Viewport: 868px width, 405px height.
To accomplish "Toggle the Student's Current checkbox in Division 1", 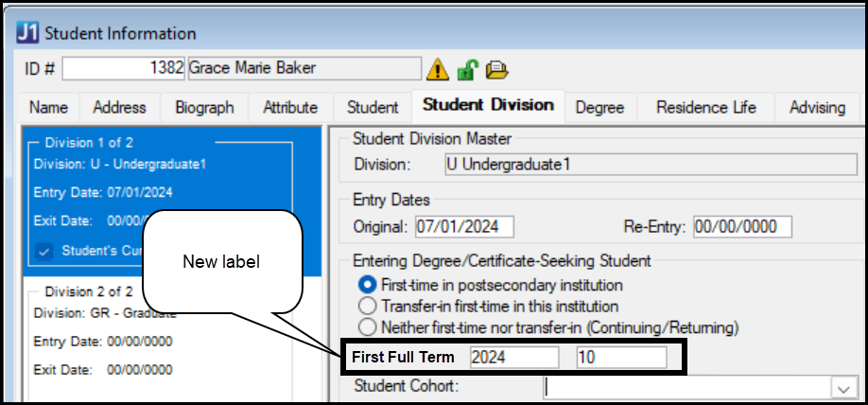I will [45, 252].
